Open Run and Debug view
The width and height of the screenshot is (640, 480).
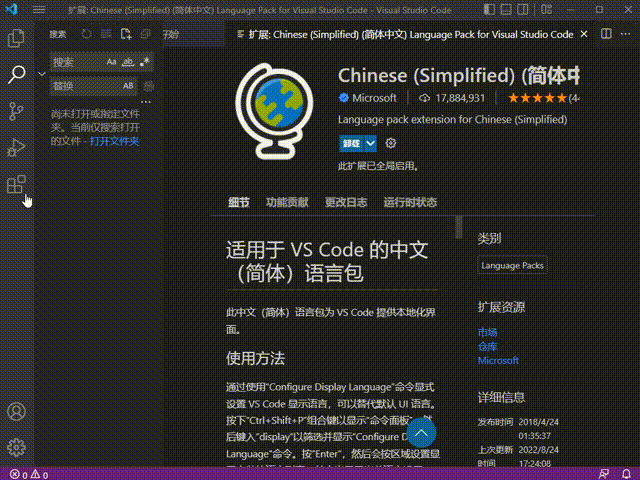(16, 147)
